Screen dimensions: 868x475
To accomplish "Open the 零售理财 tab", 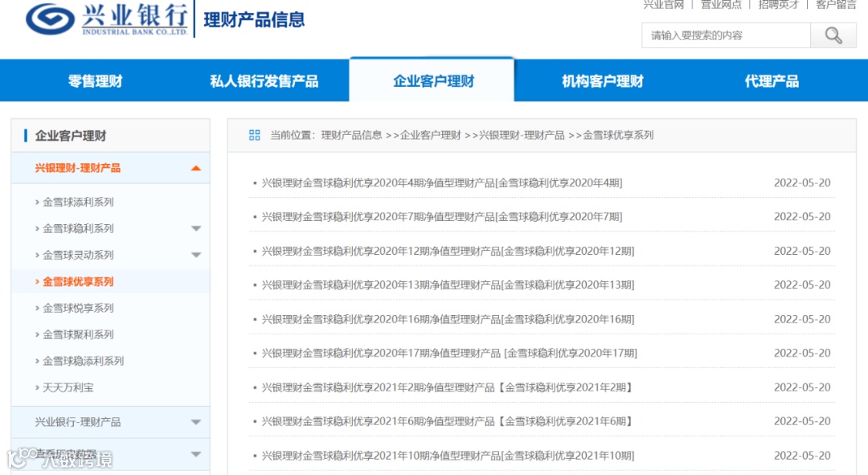I will click(95, 81).
